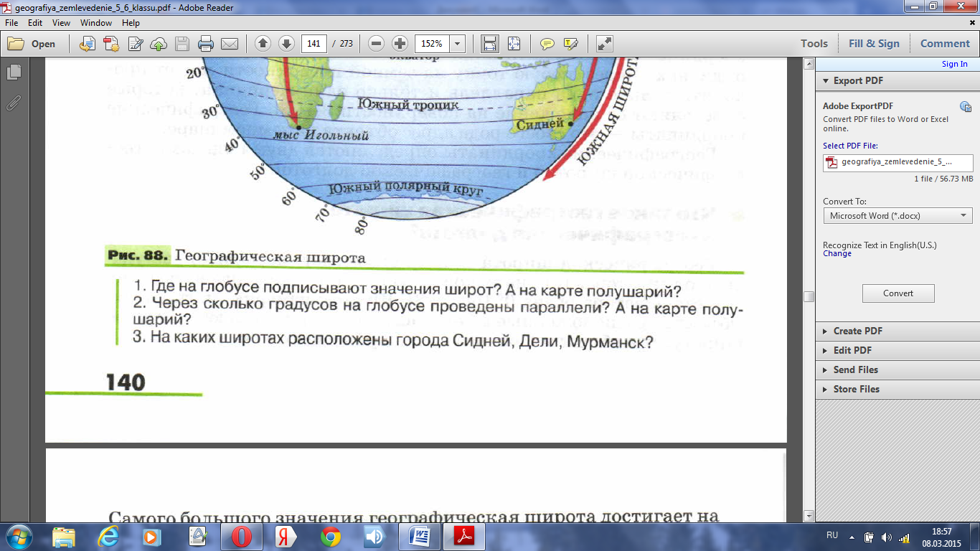980x551 pixels.
Task: Select the highlight text tool
Action: point(571,44)
